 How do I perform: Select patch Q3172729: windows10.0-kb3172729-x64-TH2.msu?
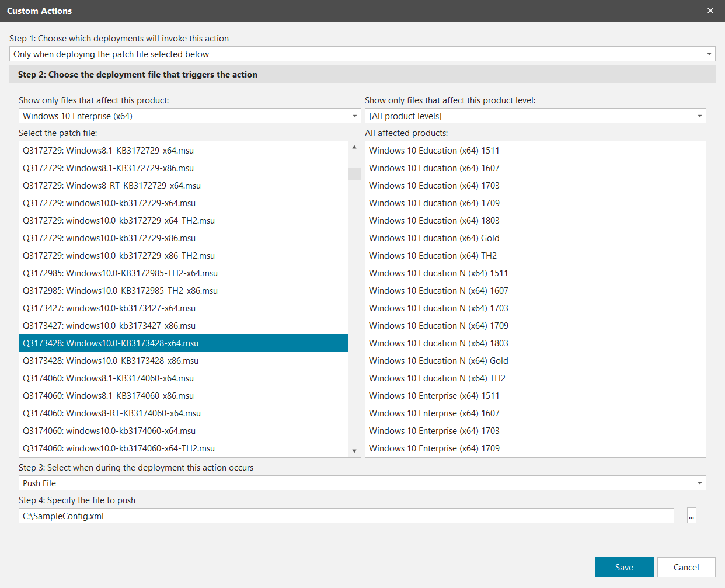pyautogui.click(x=184, y=221)
